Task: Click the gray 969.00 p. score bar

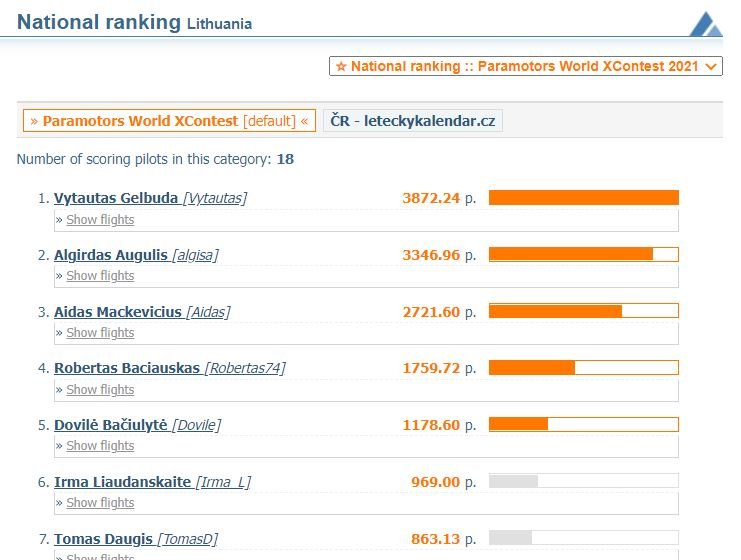Action: click(584, 481)
